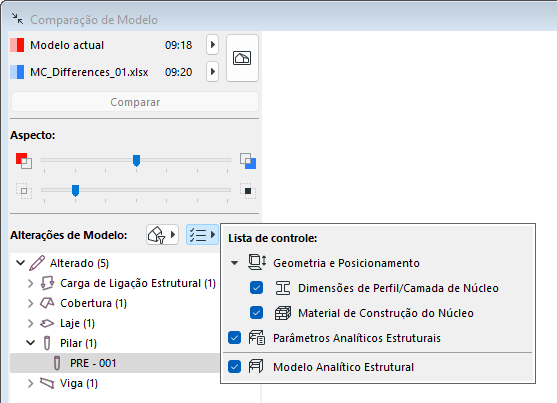Uncheck Parâmetros Analíticos Estruturais
This screenshot has width=557, height=403.
point(234,338)
